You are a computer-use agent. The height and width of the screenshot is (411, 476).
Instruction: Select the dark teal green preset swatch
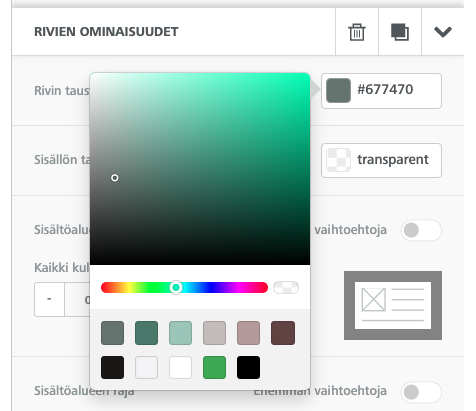coord(146,333)
